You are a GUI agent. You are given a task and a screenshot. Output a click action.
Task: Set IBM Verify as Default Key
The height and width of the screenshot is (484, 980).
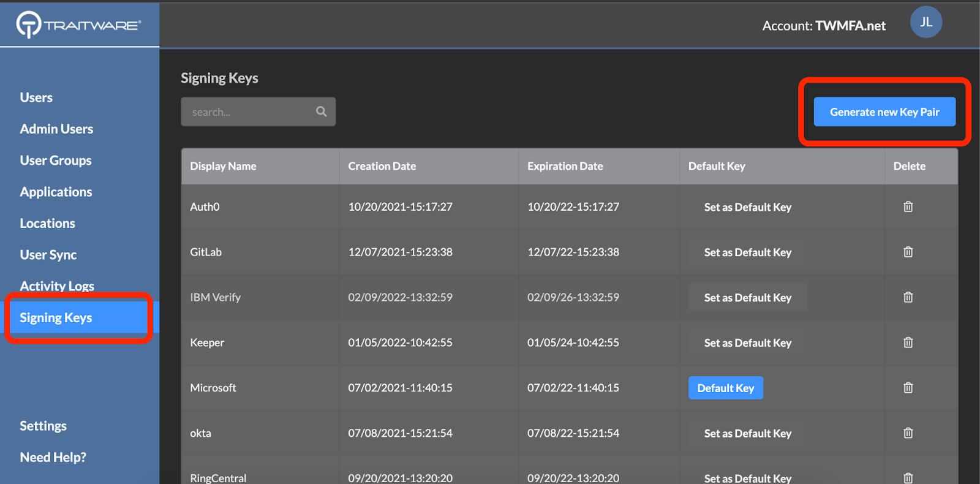coord(748,298)
